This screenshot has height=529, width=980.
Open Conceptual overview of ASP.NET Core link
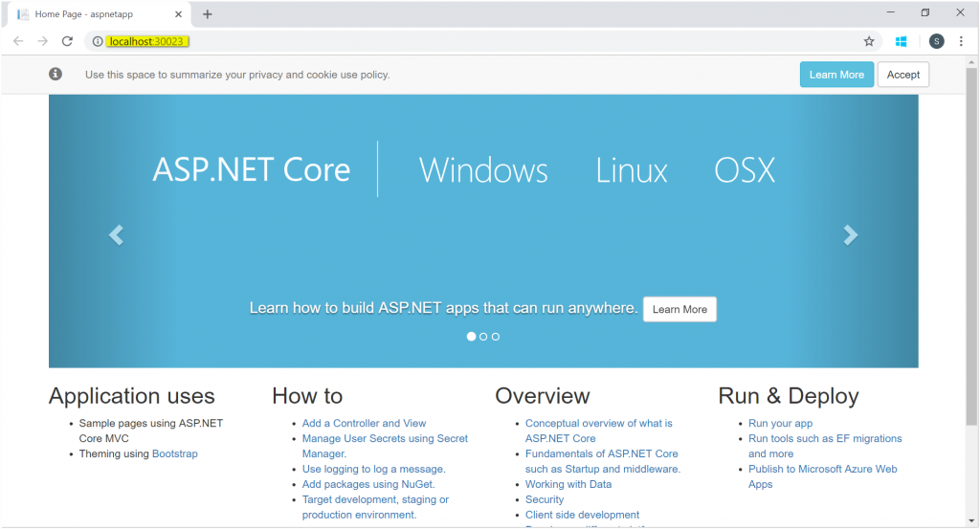(x=599, y=430)
